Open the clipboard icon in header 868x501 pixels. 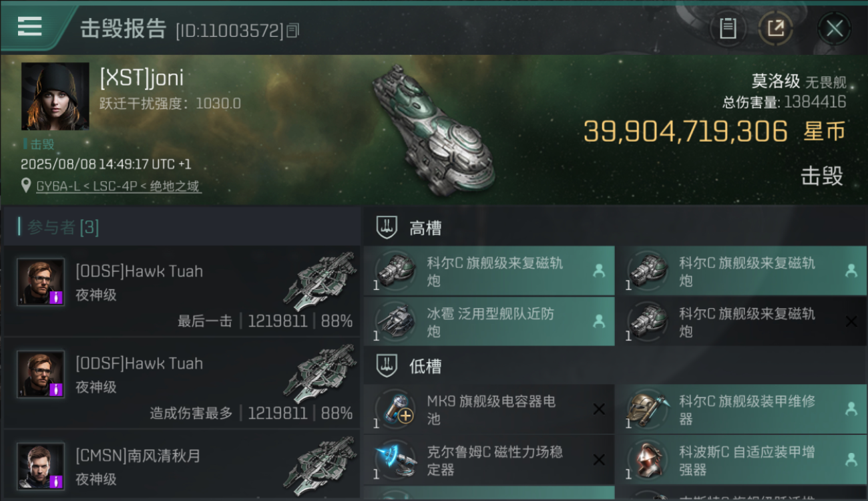point(728,29)
